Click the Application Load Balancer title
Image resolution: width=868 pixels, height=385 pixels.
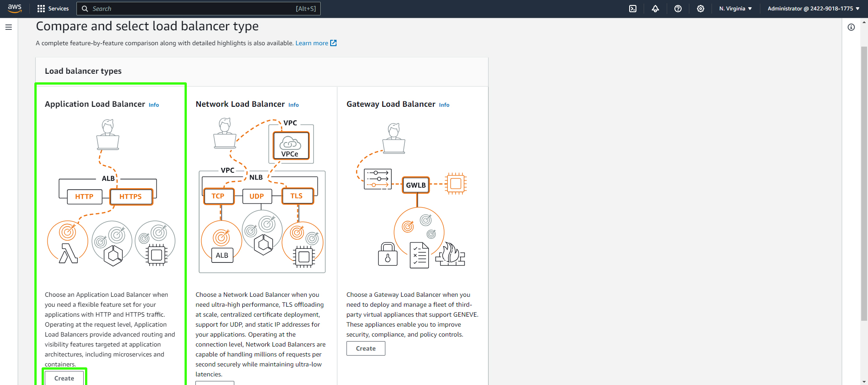click(95, 104)
